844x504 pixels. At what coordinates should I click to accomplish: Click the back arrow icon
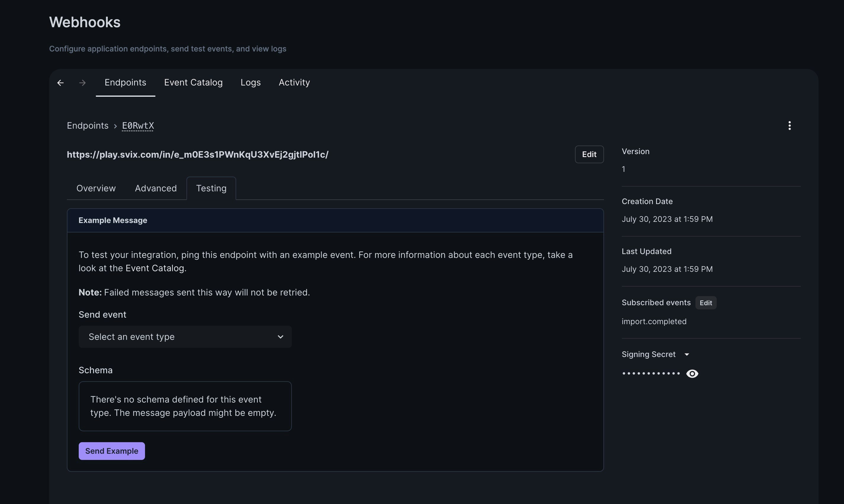point(60,83)
